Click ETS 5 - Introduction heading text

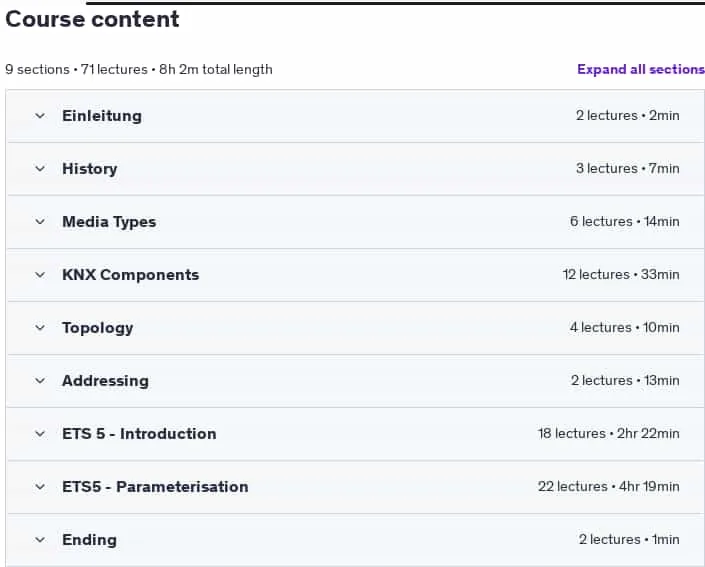pyautogui.click(x=139, y=434)
